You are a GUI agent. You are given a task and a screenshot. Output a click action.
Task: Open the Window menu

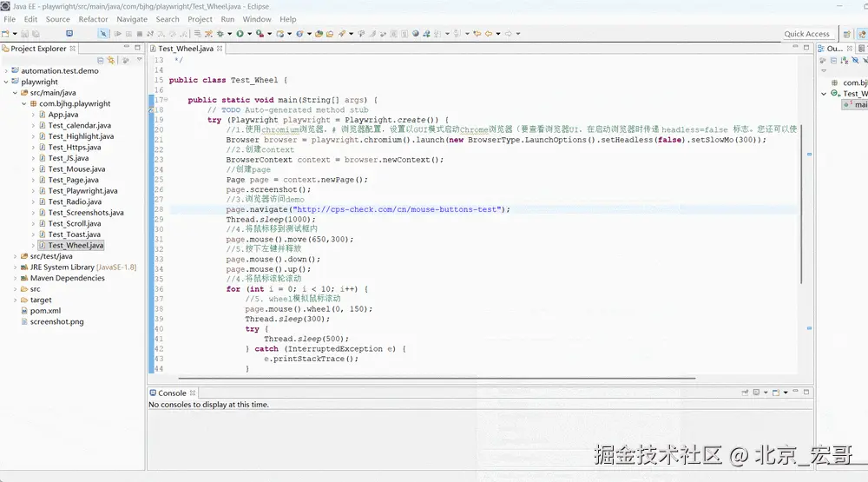257,19
